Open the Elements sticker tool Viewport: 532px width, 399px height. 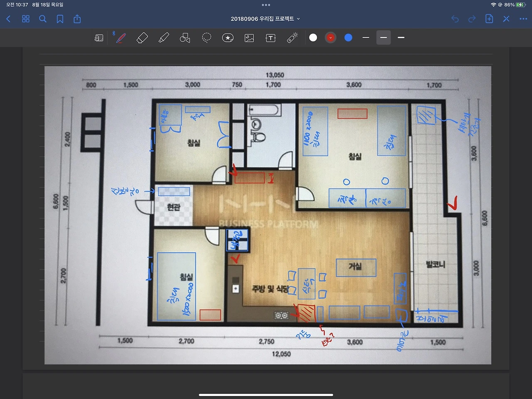(x=228, y=38)
